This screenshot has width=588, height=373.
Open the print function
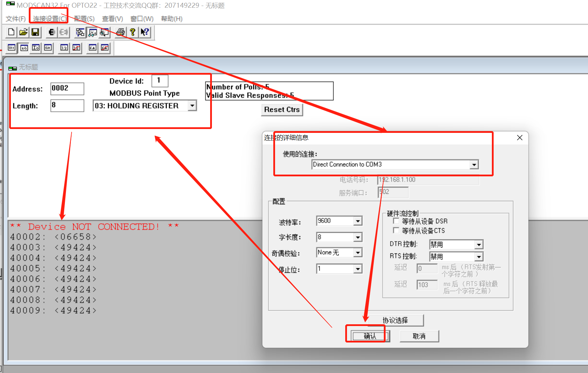click(x=120, y=32)
